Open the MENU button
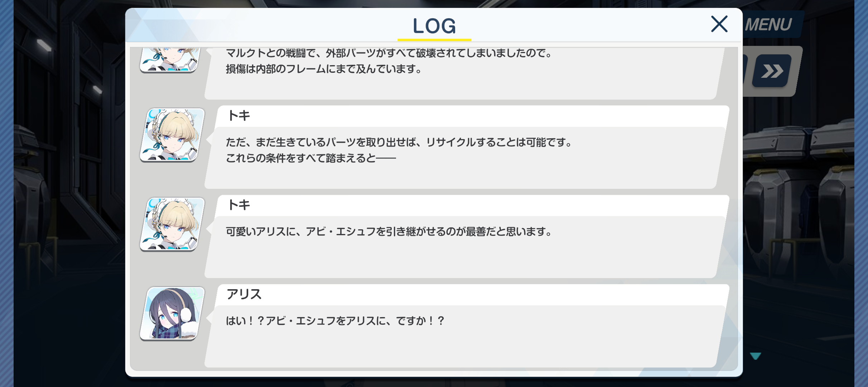This screenshot has width=868, height=387. pos(770,24)
